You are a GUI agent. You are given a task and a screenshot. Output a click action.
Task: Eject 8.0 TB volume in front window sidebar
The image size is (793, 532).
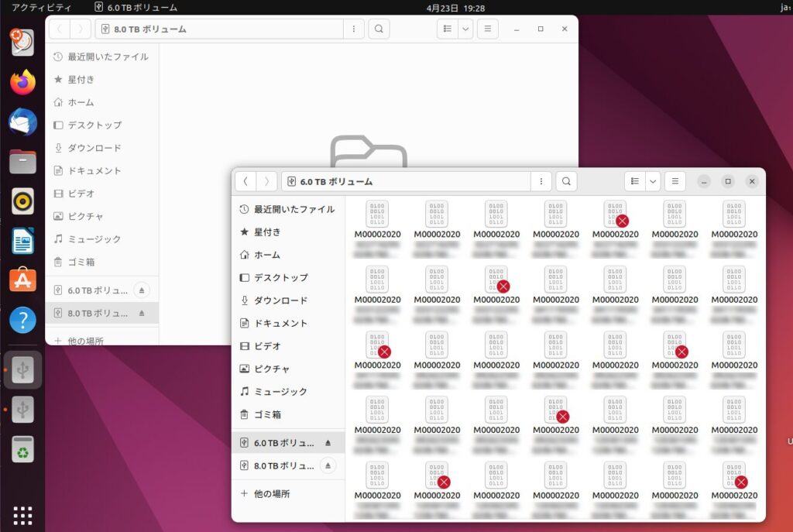tap(328, 466)
